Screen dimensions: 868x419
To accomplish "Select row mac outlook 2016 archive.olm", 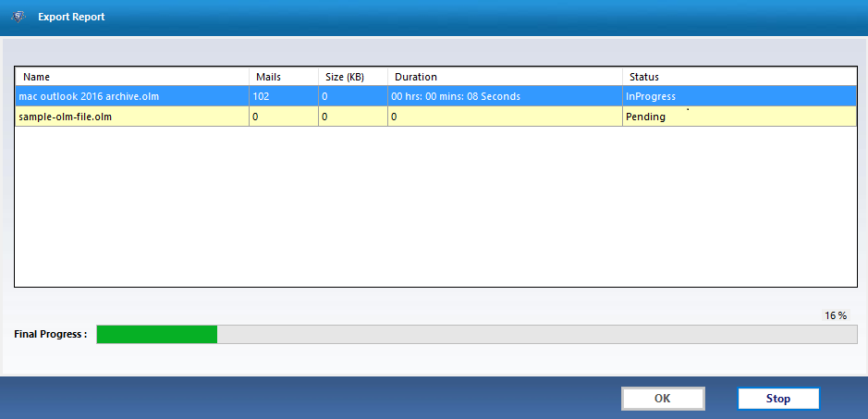I will [x=435, y=96].
